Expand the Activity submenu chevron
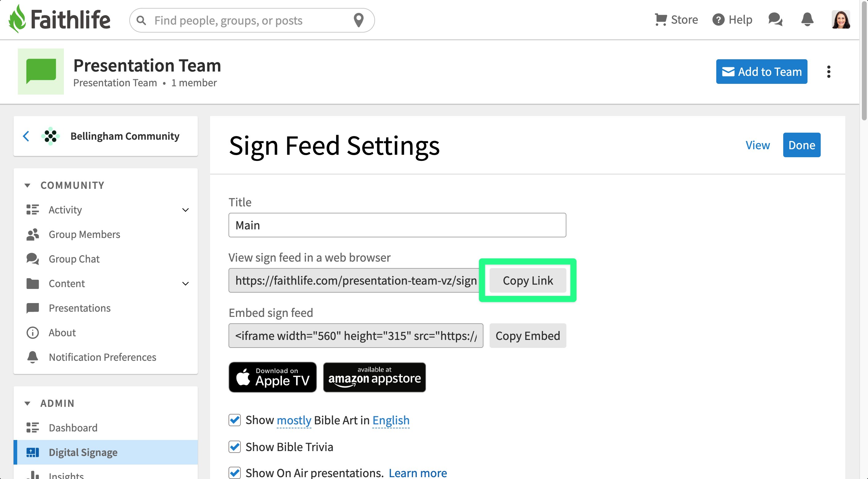The height and width of the screenshot is (479, 868). tap(185, 210)
